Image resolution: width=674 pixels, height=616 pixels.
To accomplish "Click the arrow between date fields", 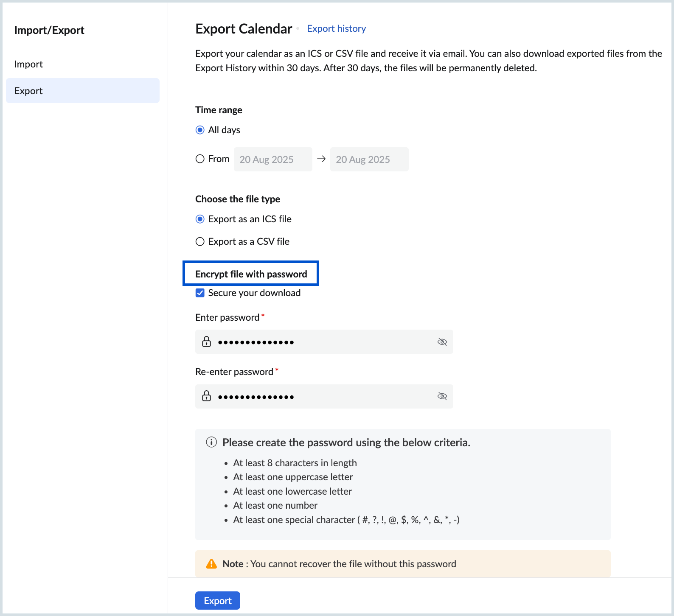I will (x=321, y=159).
